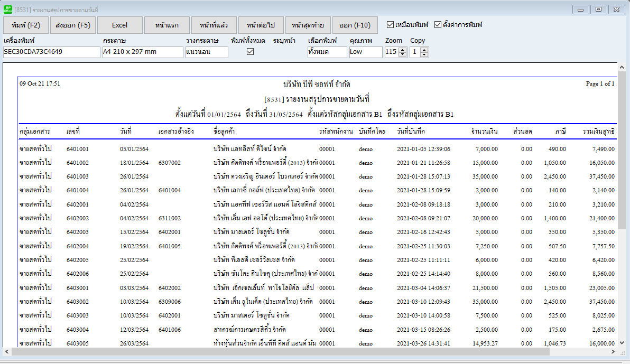Viewport: 630px width, 364px height.
Task: Click the รหัสพนักงาน column header
Action: point(336,132)
